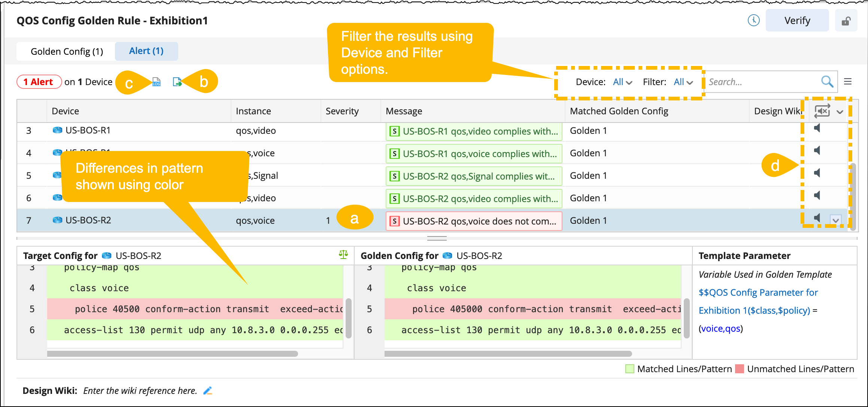Click the compare scales icon in Target Config
The height and width of the screenshot is (407, 868).
tap(343, 255)
